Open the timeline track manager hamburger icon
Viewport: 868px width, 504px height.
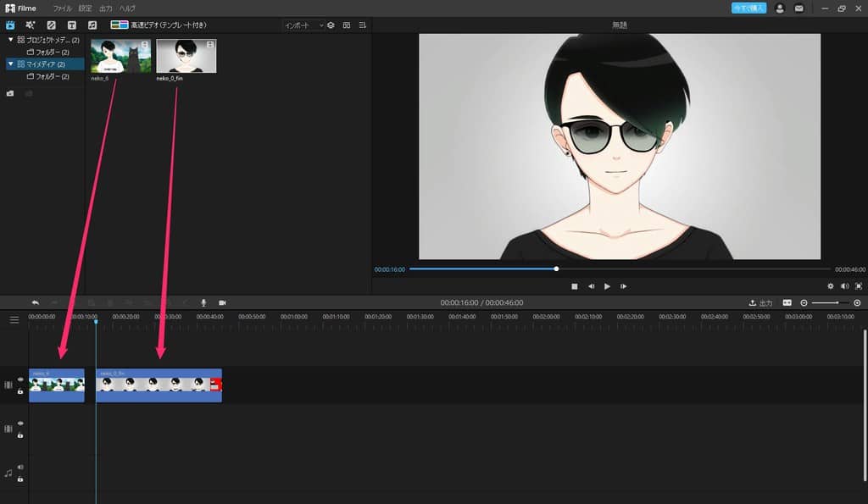pyautogui.click(x=14, y=320)
